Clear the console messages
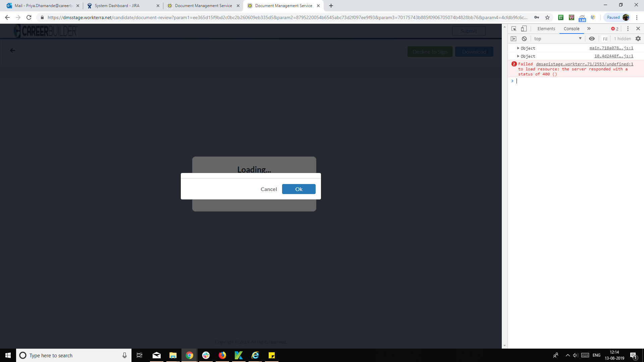The width and height of the screenshot is (644, 362). tap(524, 39)
